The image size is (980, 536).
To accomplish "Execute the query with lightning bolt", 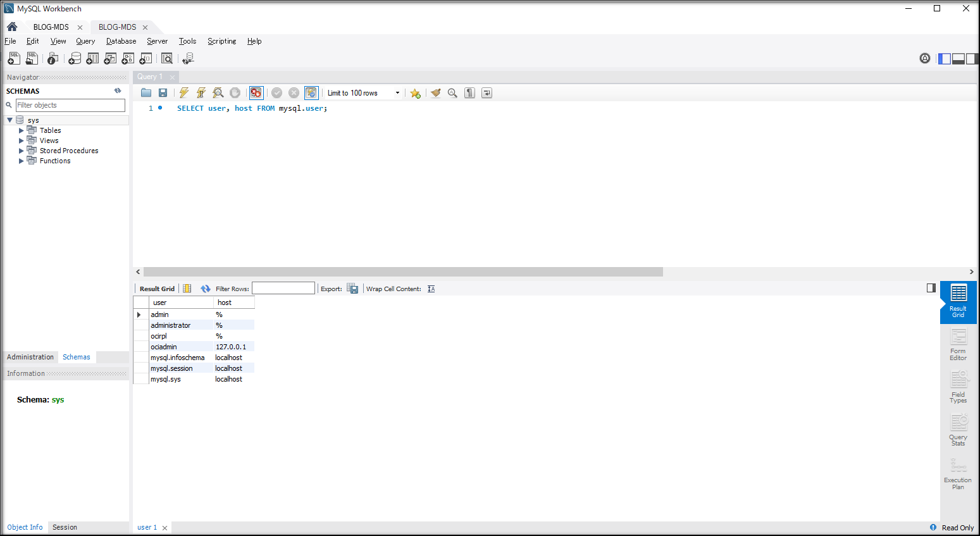I will click(184, 93).
